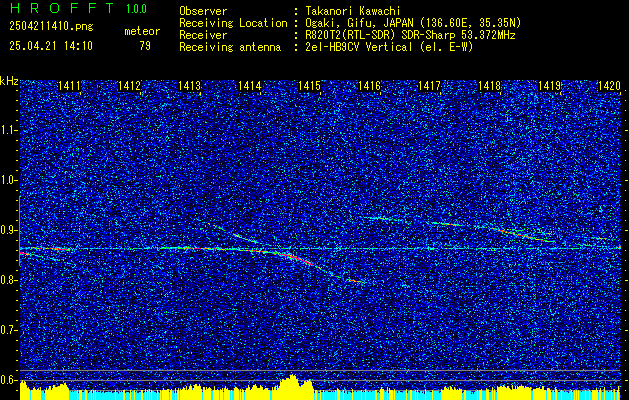Click the 1413 time marker
The image size is (629, 400).
(x=189, y=86)
